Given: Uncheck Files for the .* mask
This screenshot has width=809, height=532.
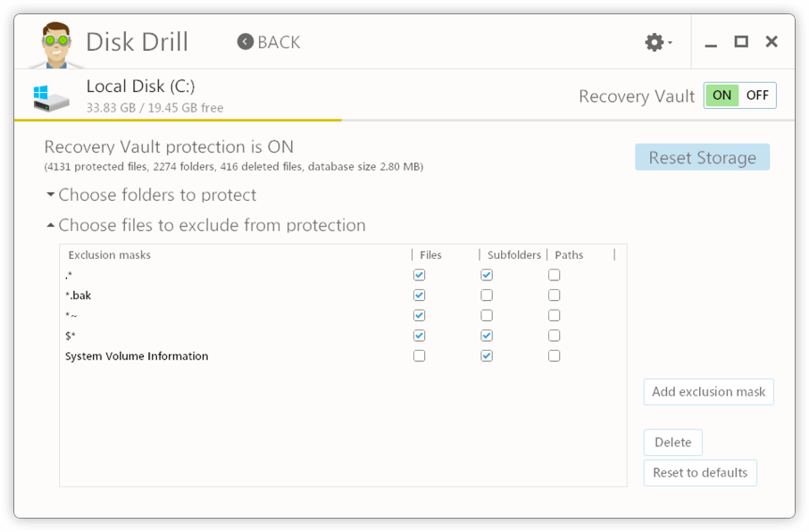Looking at the screenshot, I should pos(419,275).
